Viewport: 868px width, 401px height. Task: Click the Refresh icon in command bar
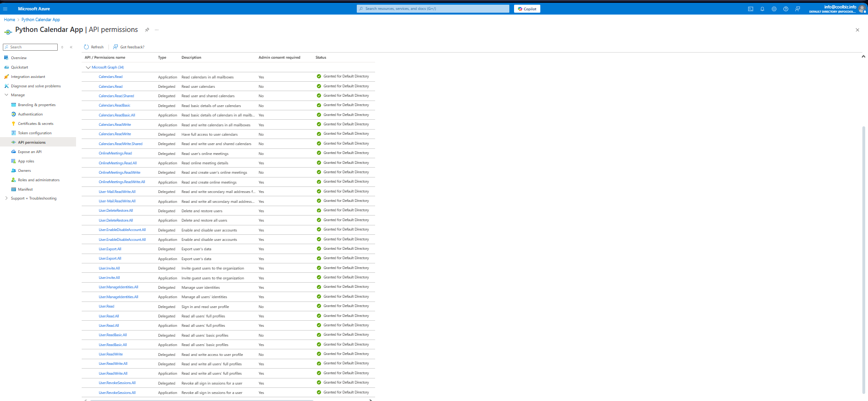(x=86, y=47)
